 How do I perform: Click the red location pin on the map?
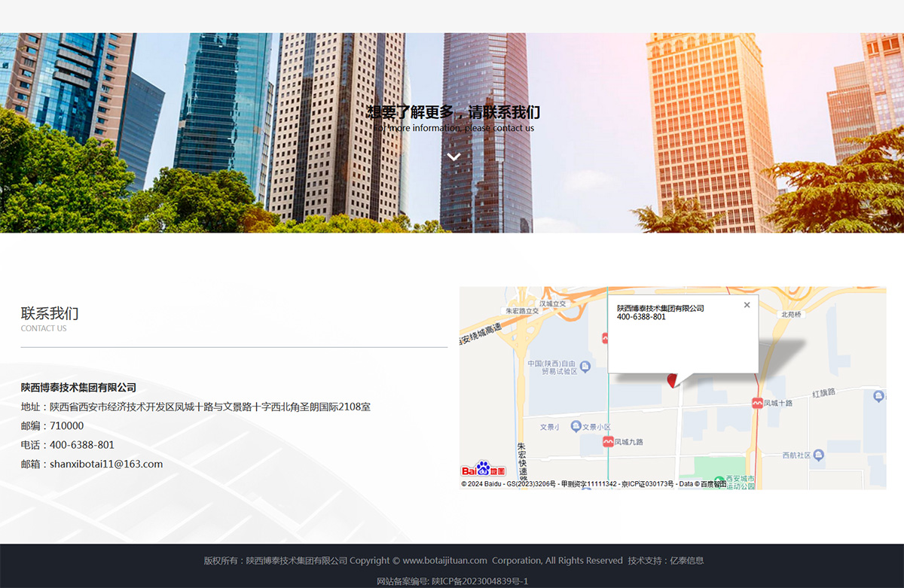[672, 381]
